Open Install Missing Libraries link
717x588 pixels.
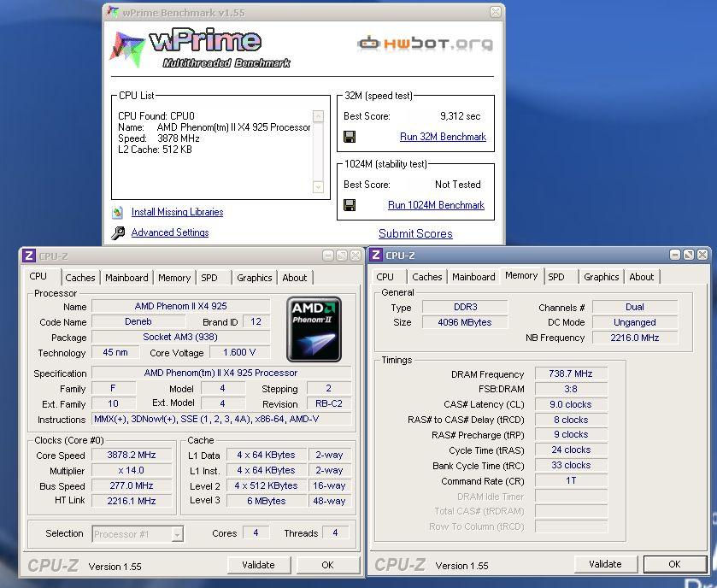click(x=177, y=212)
